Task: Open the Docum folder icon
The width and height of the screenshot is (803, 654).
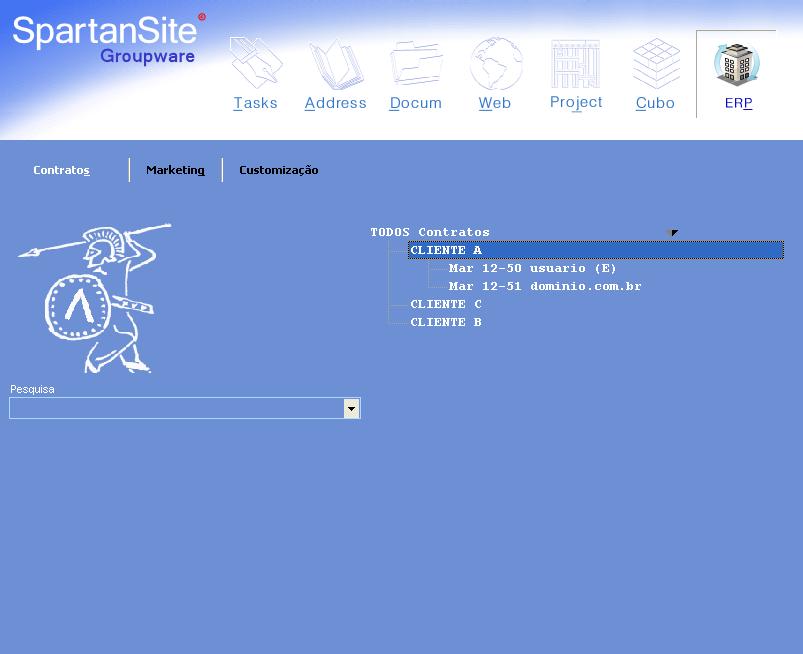Action: [416, 66]
